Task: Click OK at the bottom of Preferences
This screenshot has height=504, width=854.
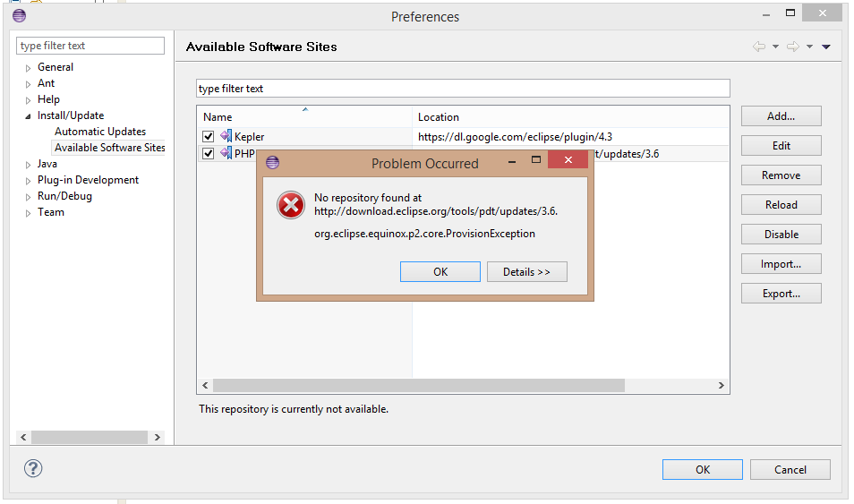Action: [x=703, y=469]
